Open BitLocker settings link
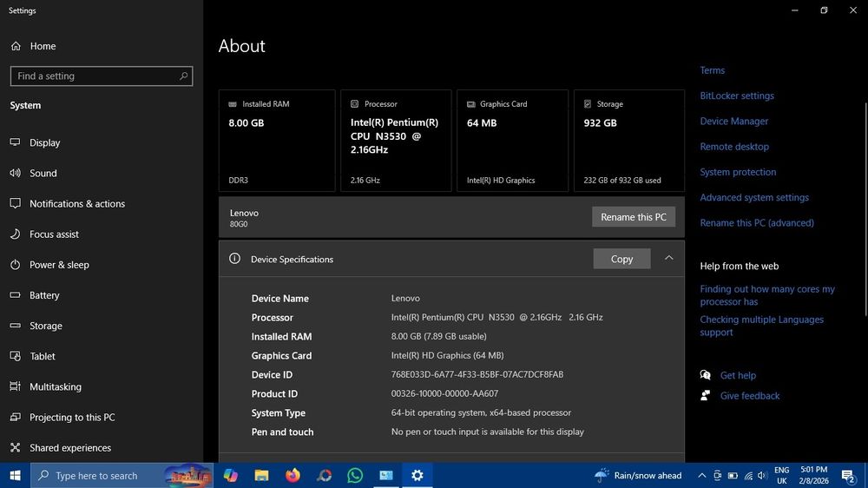 (737, 96)
